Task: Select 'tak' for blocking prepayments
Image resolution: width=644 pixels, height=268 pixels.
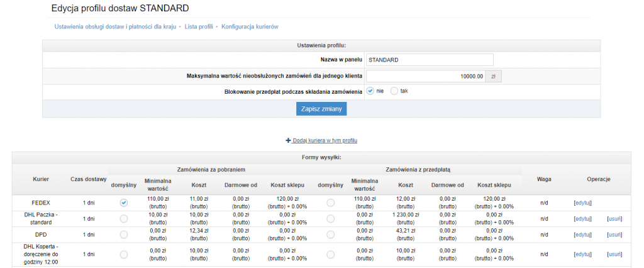Action: pyautogui.click(x=394, y=91)
